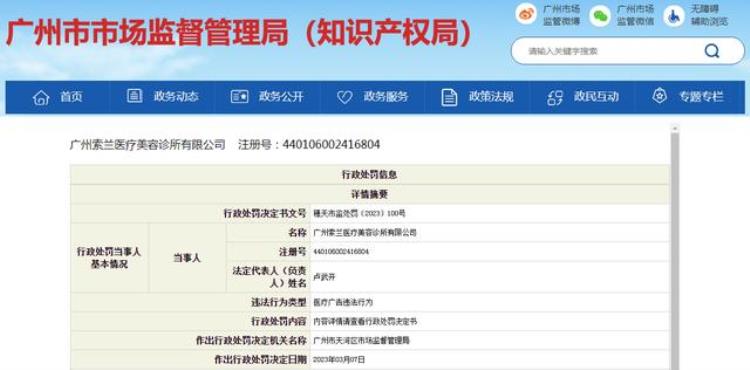The height and width of the screenshot is (370, 750).
Task: Click the 行政处罚决定书文号 label
Action: point(265,213)
